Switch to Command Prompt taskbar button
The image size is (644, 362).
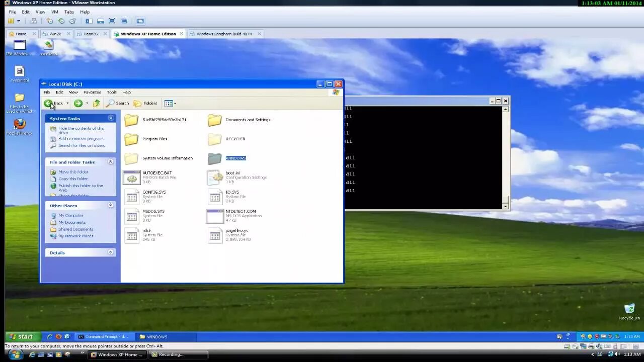click(x=104, y=336)
